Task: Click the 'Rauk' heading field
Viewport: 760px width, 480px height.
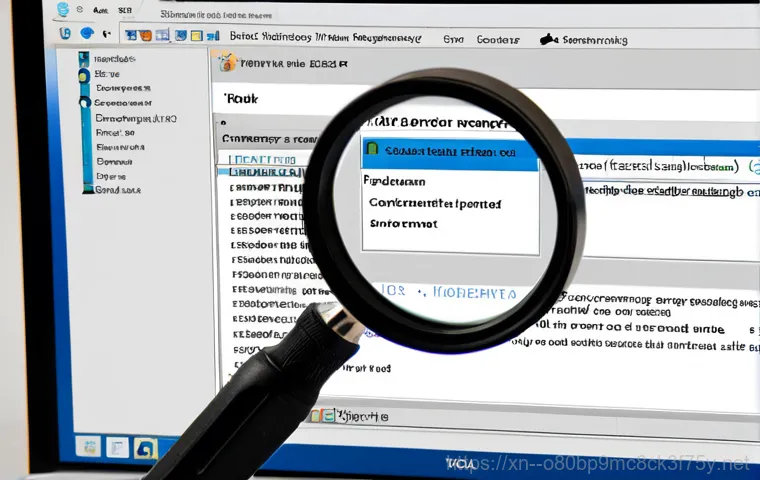Action: (x=243, y=100)
